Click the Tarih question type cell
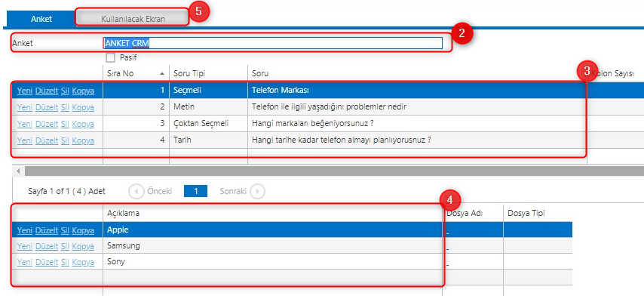Viewport: 644px width, 296px height. click(x=208, y=140)
